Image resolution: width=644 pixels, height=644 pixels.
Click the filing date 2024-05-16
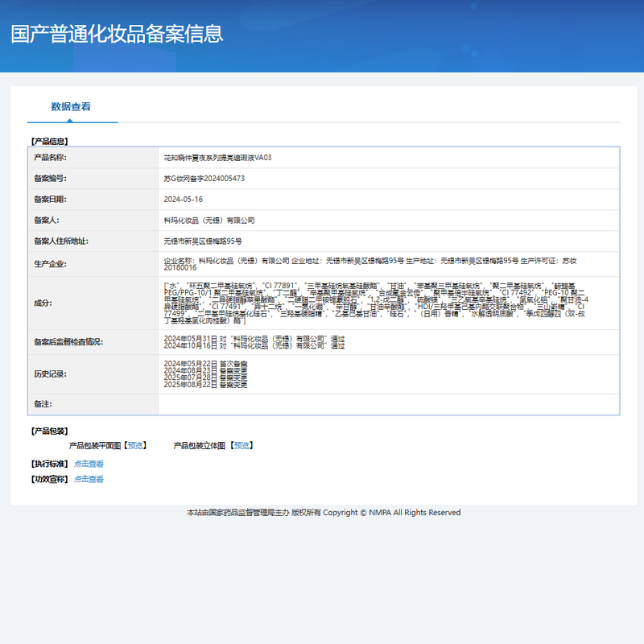coord(183,200)
